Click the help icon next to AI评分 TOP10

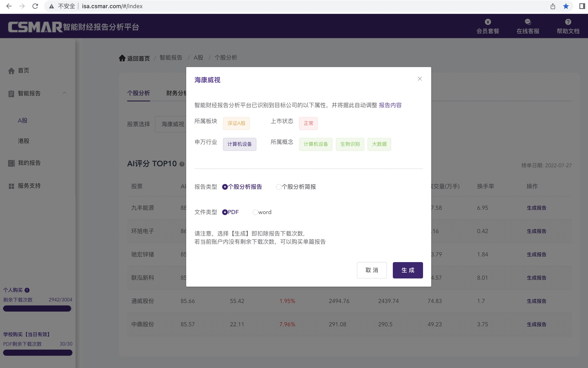[x=182, y=164]
